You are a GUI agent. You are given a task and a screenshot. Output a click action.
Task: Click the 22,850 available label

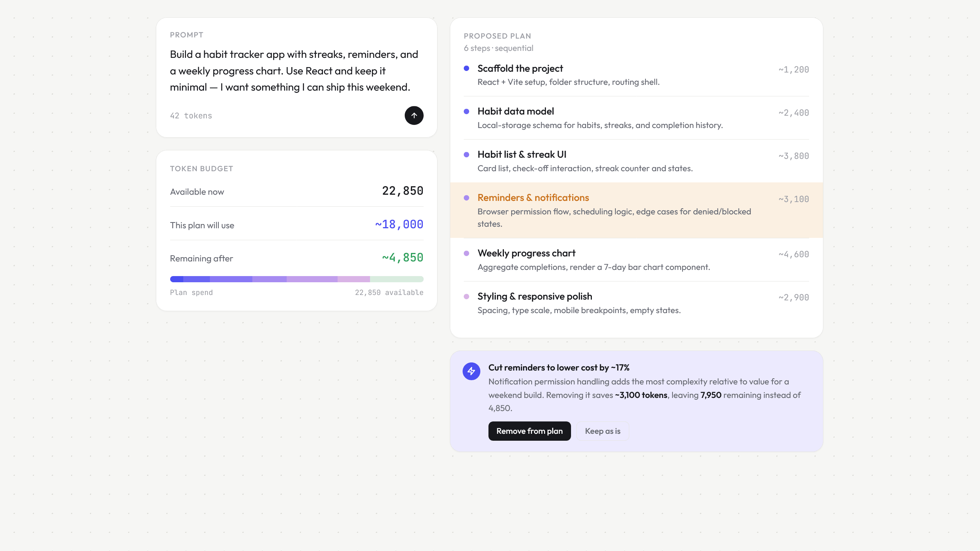[389, 293]
